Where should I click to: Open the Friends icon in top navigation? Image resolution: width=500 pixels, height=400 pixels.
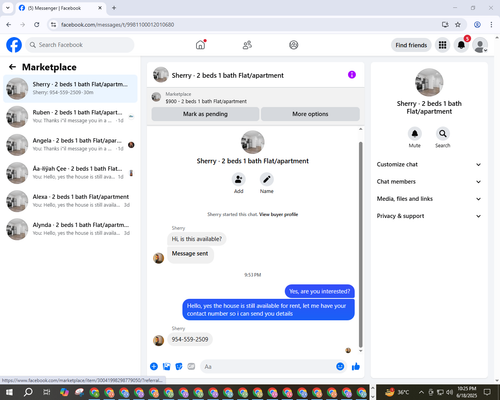tap(247, 45)
